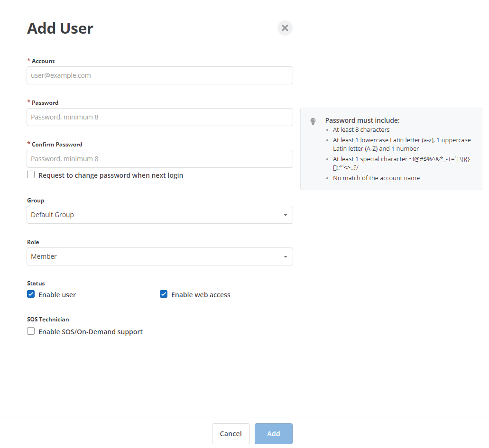Check Request to change password when next login
489x448 pixels.
31,174
